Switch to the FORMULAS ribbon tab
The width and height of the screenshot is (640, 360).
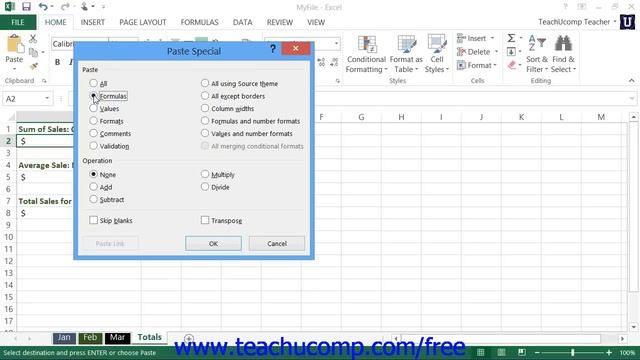(x=200, y=22)
